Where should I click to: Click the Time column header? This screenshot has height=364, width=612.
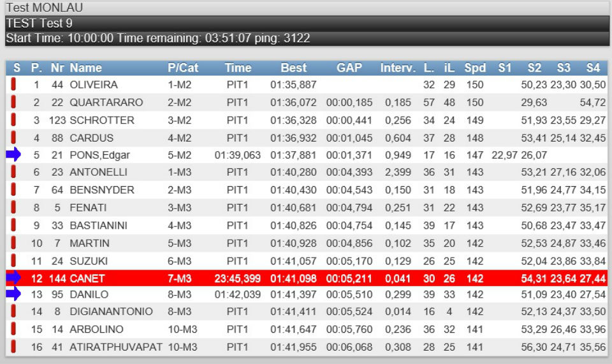pos(238,68)
